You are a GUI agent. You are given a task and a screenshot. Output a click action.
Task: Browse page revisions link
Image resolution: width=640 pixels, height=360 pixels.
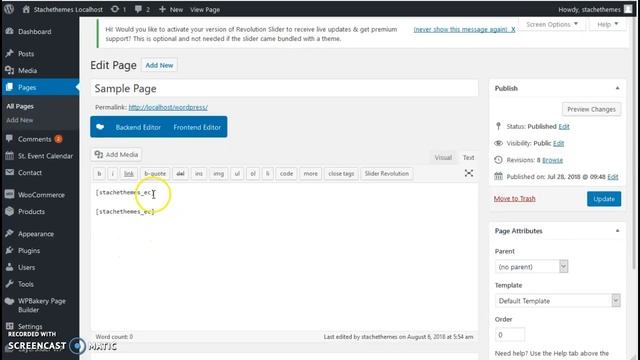pos(552,160)
